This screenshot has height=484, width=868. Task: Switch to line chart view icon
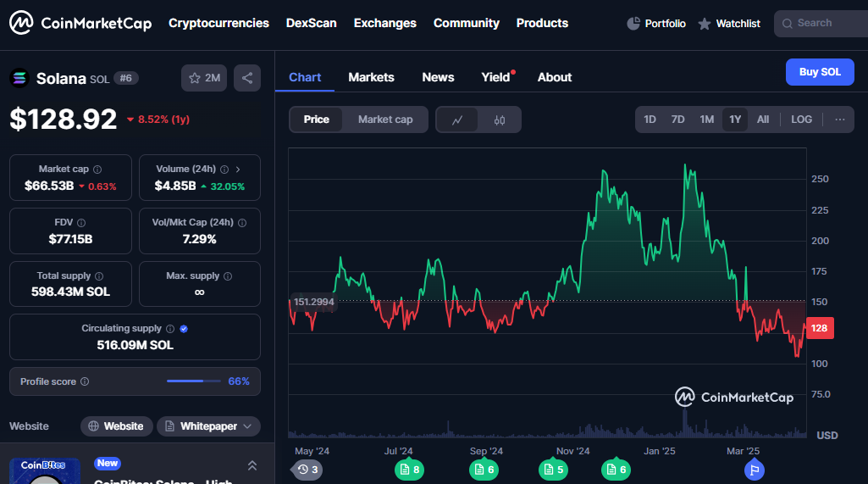pyautogui.click(x=457, y=120)
